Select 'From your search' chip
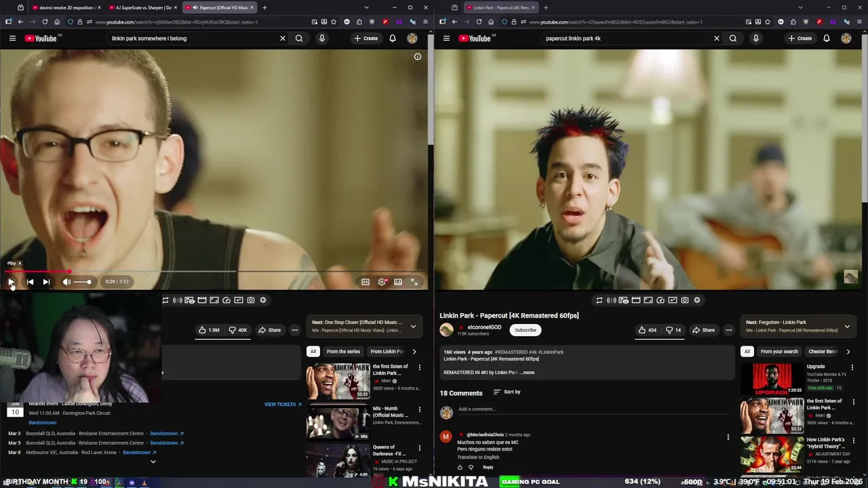 (x=779, y=352)
